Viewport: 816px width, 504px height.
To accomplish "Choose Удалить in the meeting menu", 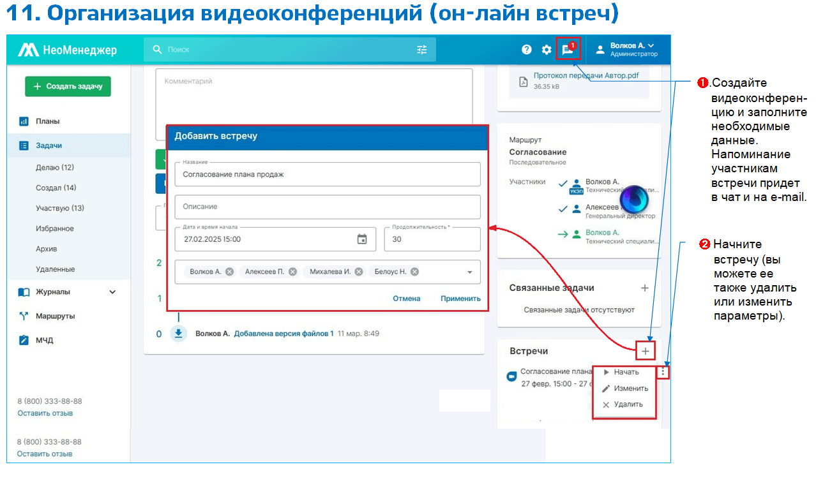I will 628,404.
